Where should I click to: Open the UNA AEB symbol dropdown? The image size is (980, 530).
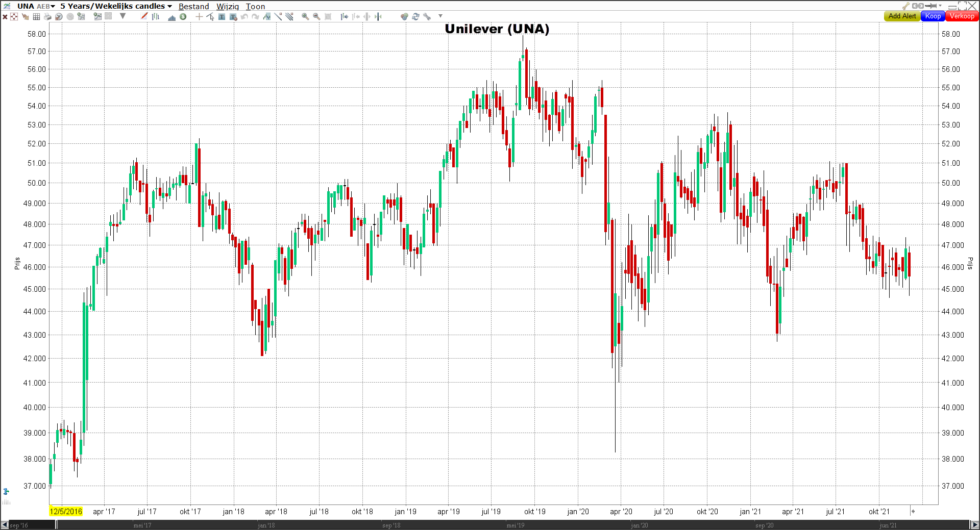pyautogui.click(x=36, y=6)
